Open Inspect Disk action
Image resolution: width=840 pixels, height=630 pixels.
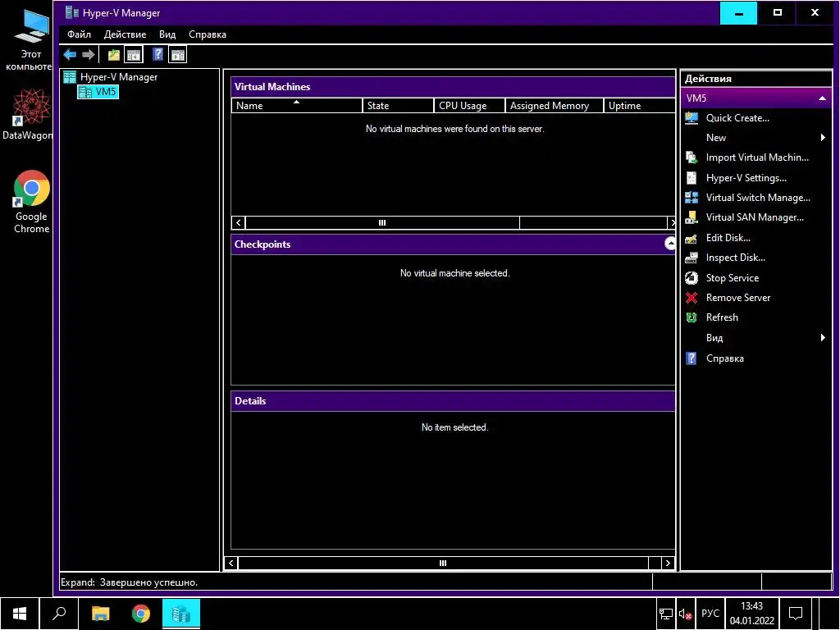click(x=735, y=258)
